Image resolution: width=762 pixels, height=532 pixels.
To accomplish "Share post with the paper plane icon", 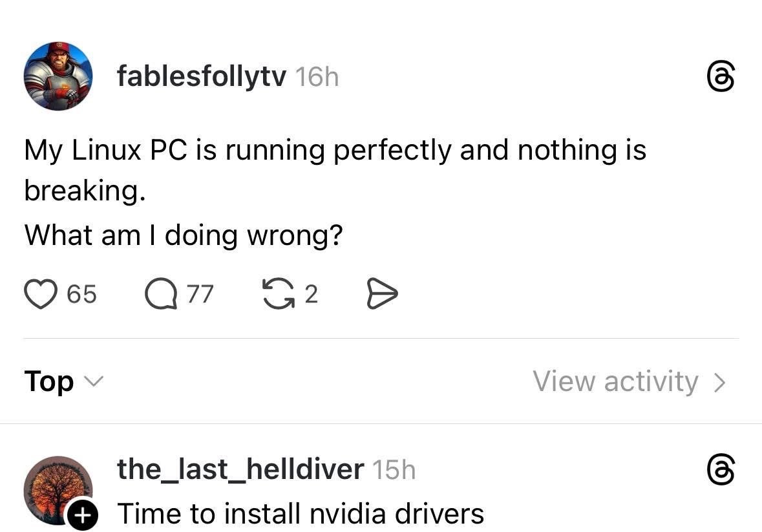I will pyautogui.click(x=382, y=294).
